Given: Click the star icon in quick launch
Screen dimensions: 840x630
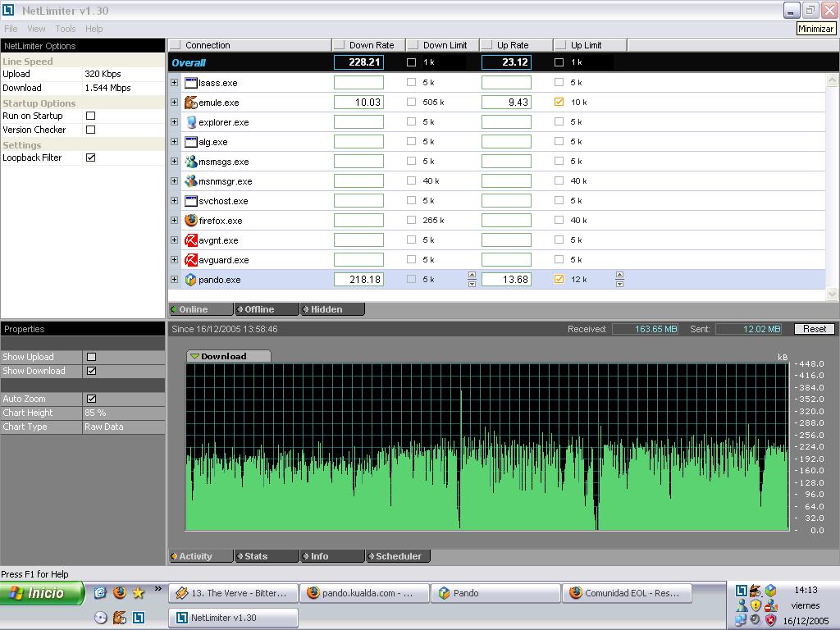Looking at the screenshot, I should (x=138, y=592).
